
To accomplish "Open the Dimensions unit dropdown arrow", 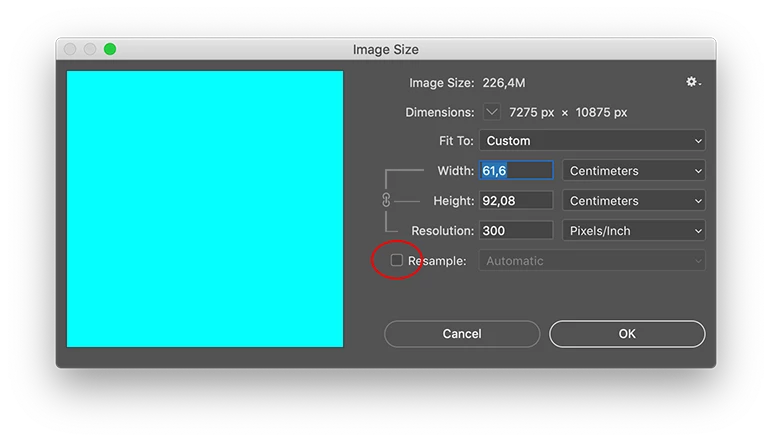I will click(x=491, y=112).
